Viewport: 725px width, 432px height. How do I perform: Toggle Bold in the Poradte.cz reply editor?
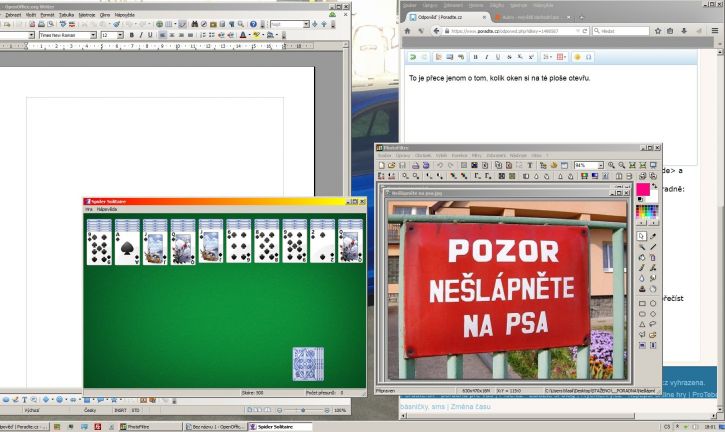click(x=475, y=57)
